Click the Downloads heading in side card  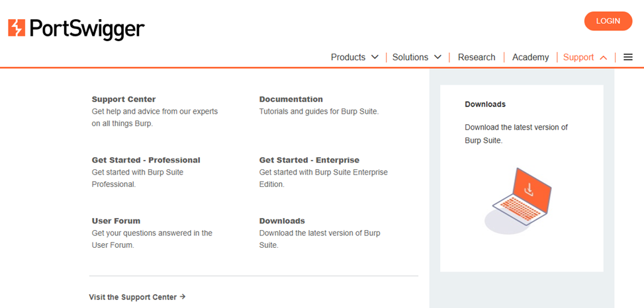click(485, 104)
